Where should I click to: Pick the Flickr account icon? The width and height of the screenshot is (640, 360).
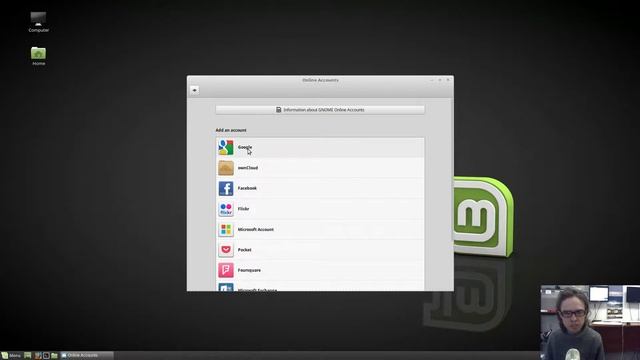(226, 209)
